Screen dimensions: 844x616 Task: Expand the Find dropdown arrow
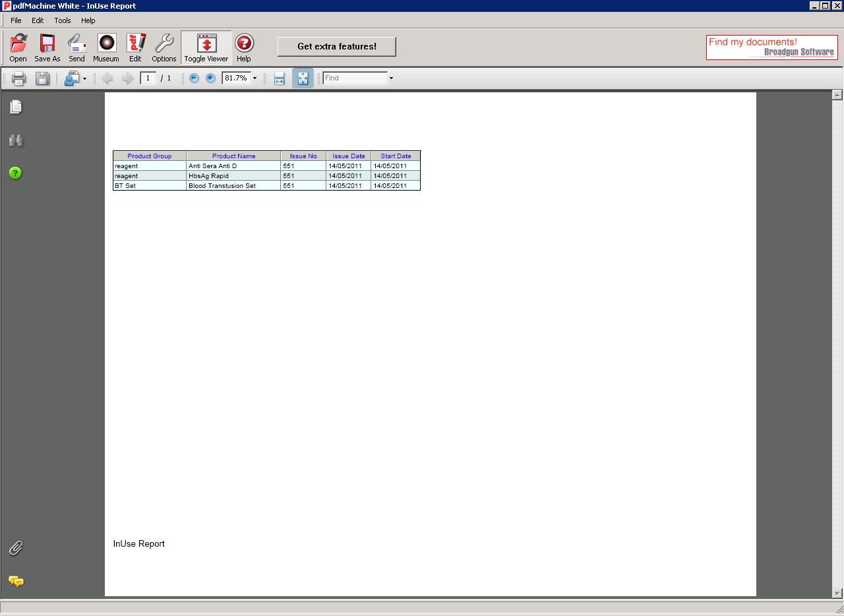tap(391, 78)
